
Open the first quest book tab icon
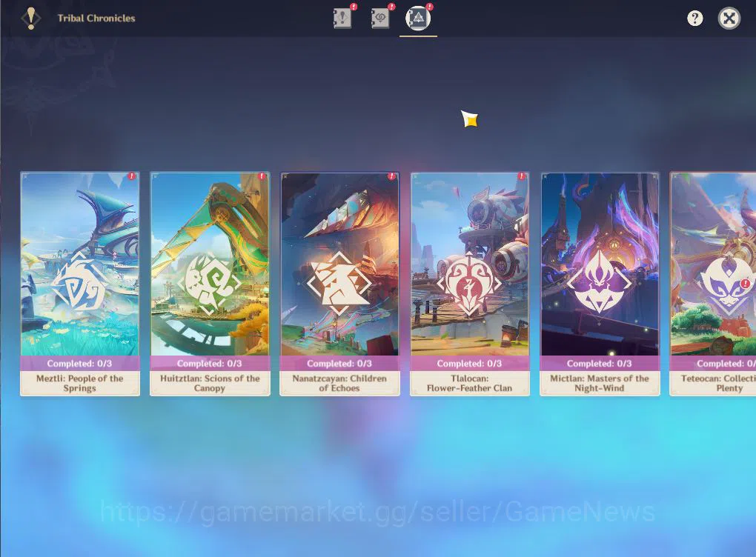[342, 19]
